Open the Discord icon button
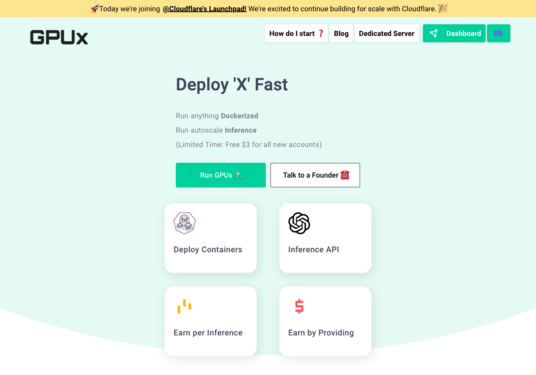The width and height of the screenshot is (536, 375). [498, 33]
